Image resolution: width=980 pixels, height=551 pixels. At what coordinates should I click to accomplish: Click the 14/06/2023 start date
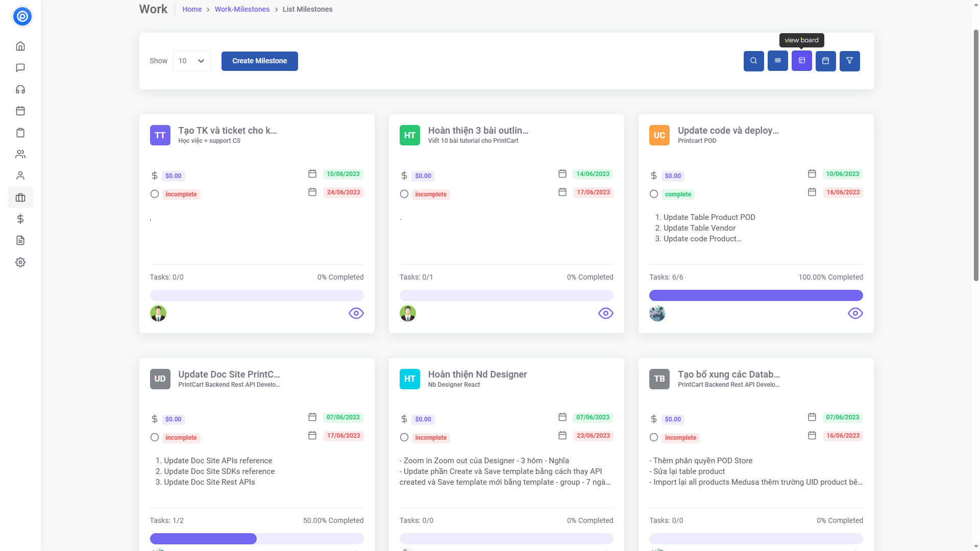pos(593,174)
